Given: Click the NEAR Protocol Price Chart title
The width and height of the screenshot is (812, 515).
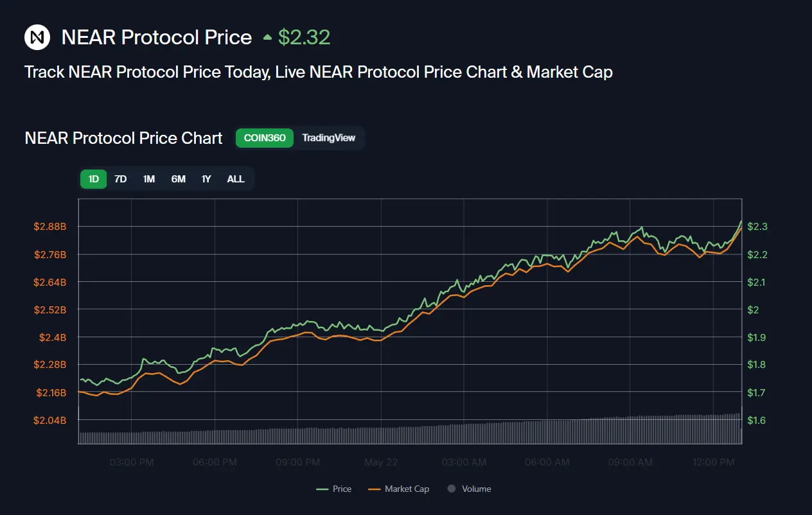Looking at the screenshot, I should coord(123,138).
